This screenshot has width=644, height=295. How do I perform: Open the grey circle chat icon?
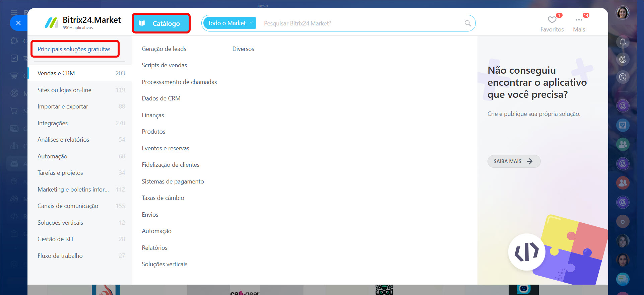(623, 221)
